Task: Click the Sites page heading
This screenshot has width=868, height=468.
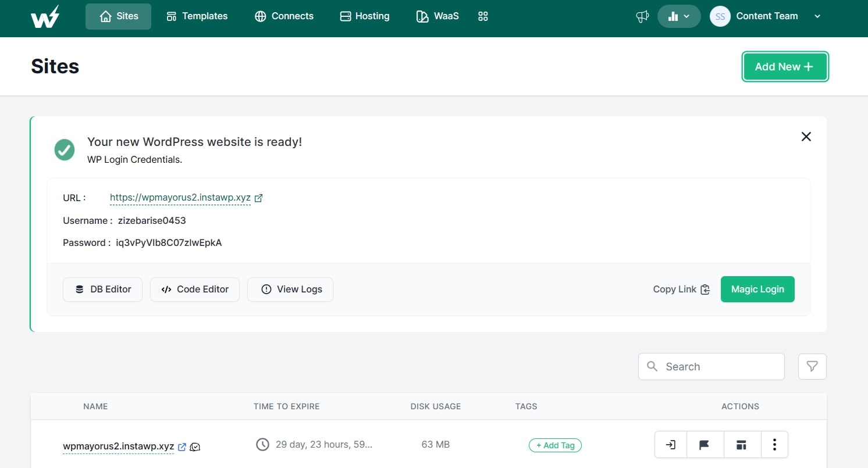Action: click(55, 66)
